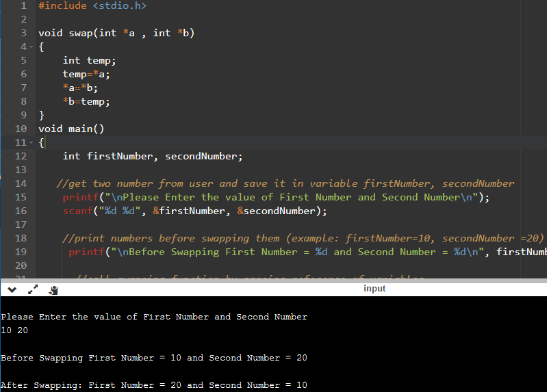Collapse the console with the down chevron

point(12,290)
